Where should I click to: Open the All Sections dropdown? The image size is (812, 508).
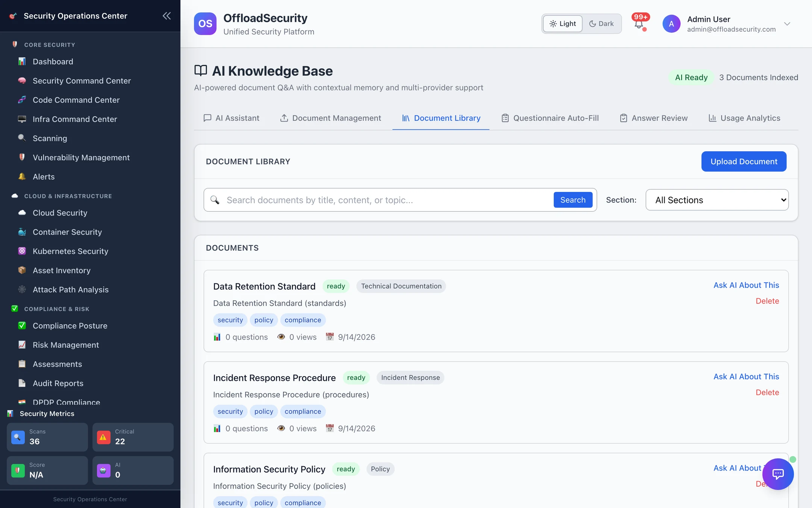point(717,200)
